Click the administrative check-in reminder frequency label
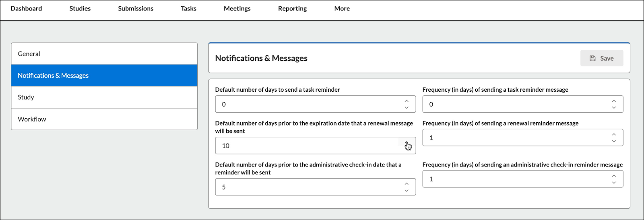This screenshot has width=644, height=220. tap(522, 165)
